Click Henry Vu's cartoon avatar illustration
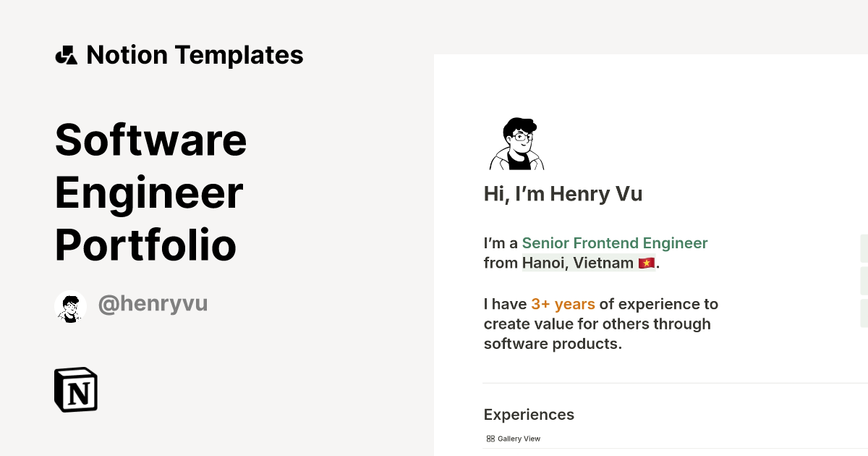Viewport: 868px width, 456px height. pos(516,143)
